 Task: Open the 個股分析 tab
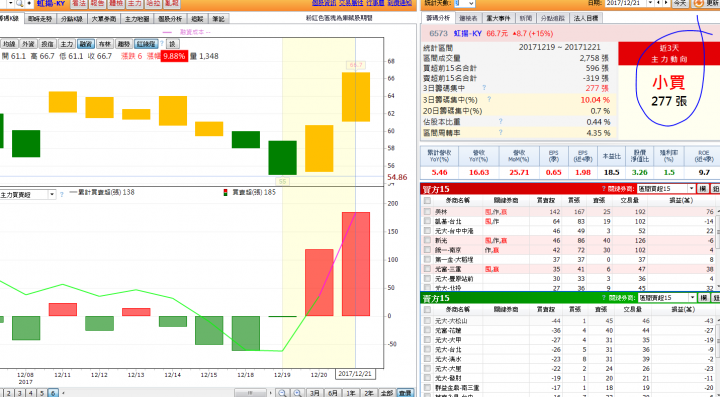(170, 19)
